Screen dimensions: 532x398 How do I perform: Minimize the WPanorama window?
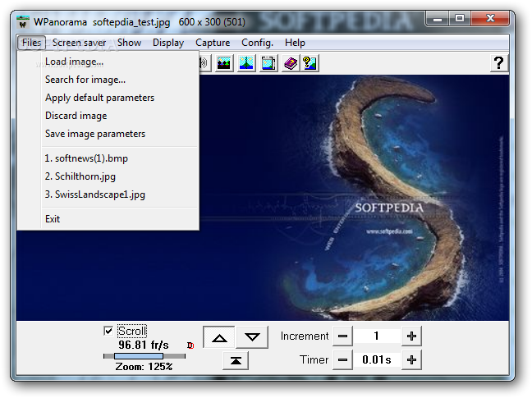coord(438,18)
